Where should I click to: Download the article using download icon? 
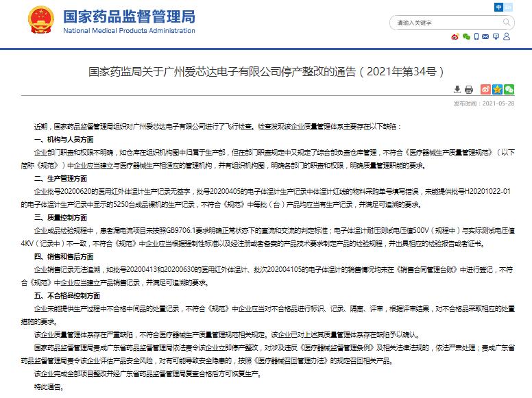(x=457, y=89)
